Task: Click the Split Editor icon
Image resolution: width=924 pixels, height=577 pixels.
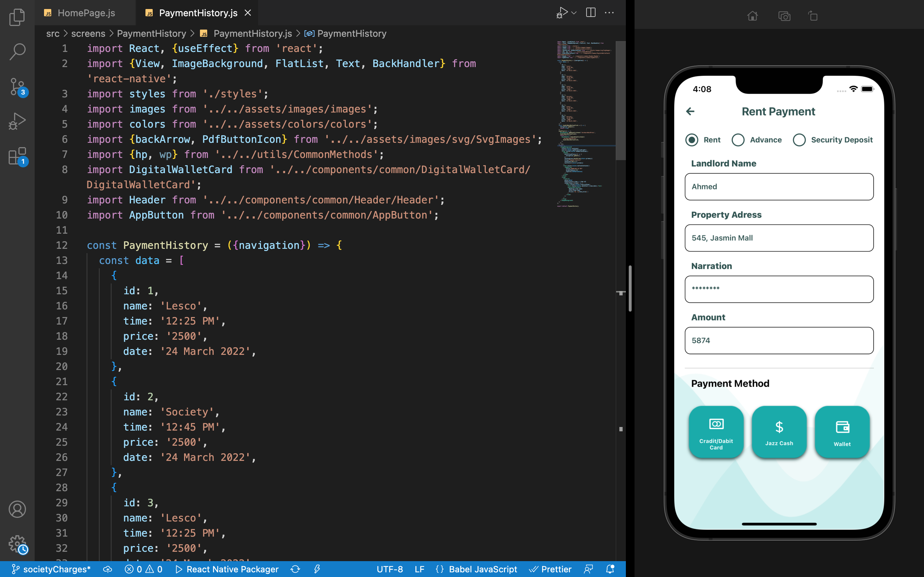Action: pyautogui.click(x=591, y=13)
